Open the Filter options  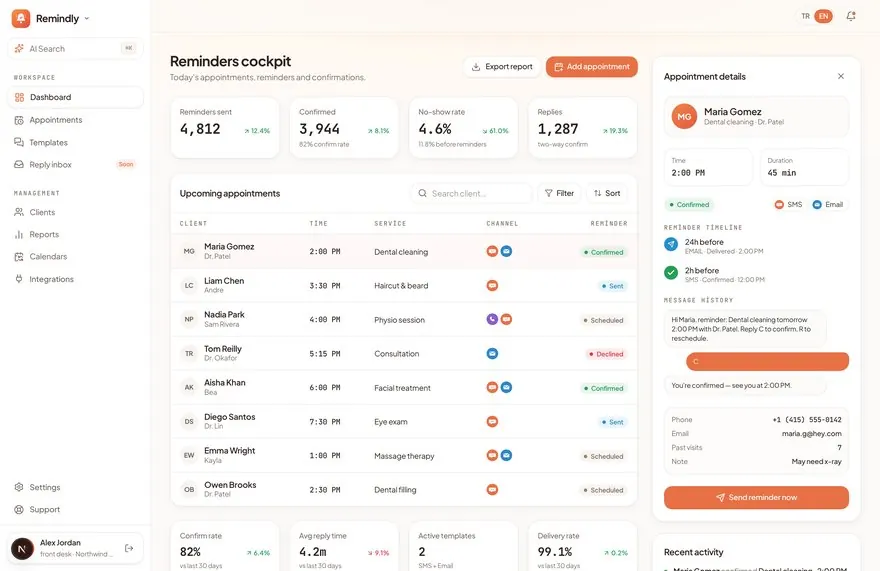[x=559, y=193]
